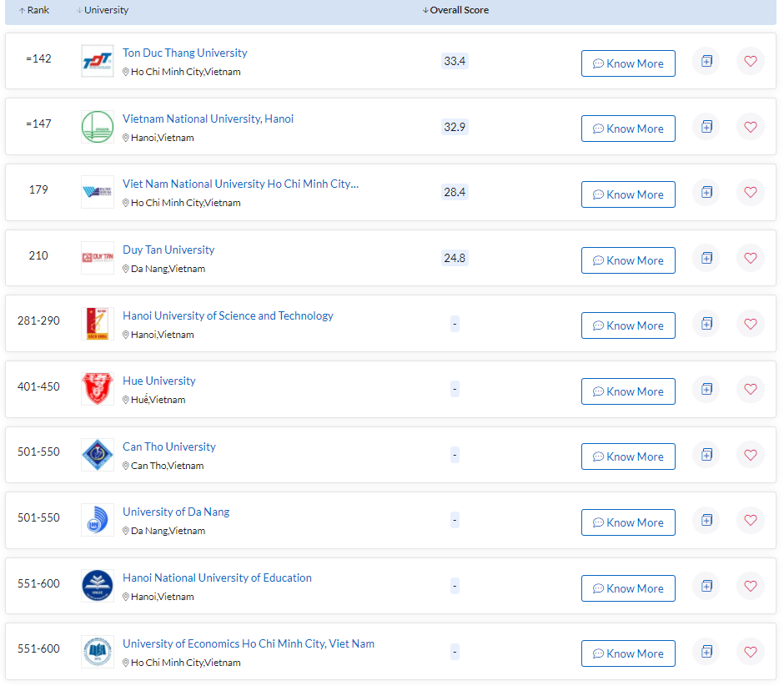Click the Hue University crest logo
784x686 pixels.
click(98, 389)
